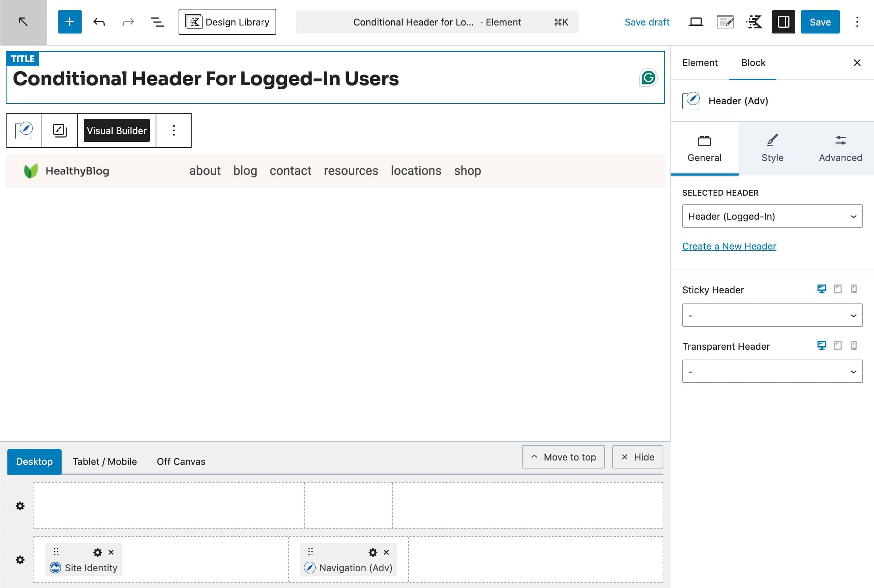Open the Grammarly icon in the title field
Screen dimensions: 874x588
tap(648, 78)
